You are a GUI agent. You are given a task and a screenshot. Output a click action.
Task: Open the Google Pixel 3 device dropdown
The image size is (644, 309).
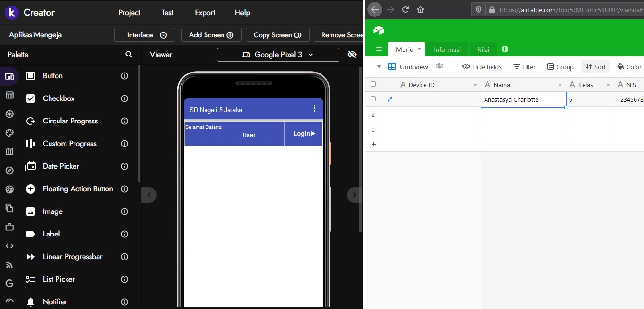tap(278, 55)
